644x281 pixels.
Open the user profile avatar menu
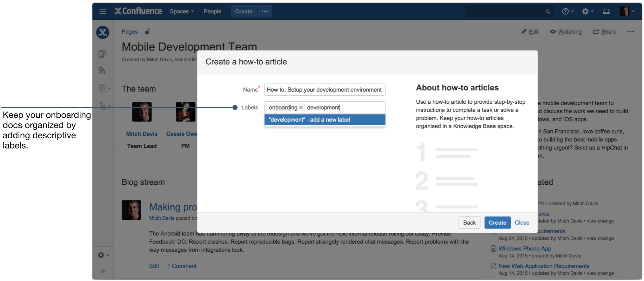pos(627,11)
